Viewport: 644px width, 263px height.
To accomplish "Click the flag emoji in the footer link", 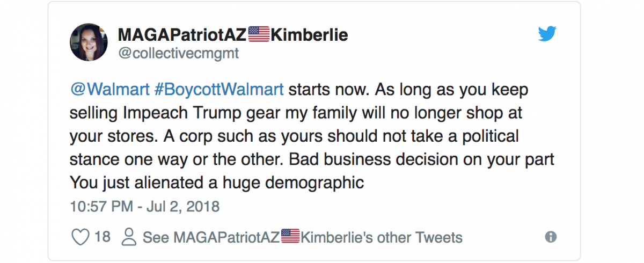I will pos(290,237).
